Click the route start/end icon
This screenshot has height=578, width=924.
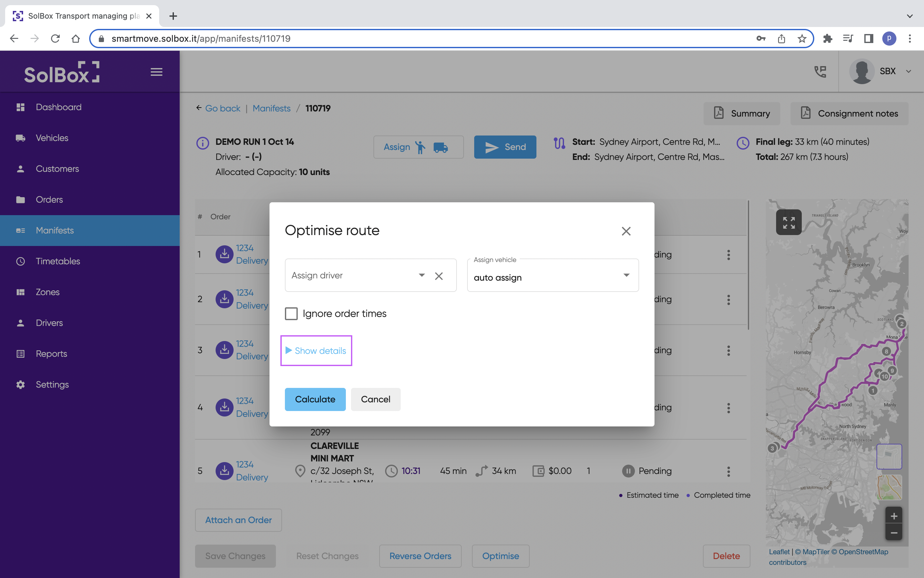pos(559,143)
